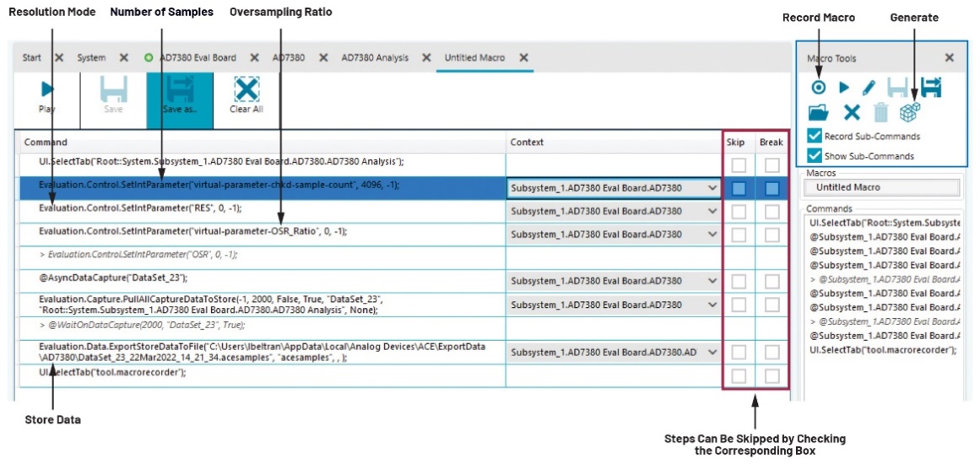The width and height of the screenshot is (980, 464).
Task: Click the pencil edit icon in Macro Tools
Action: pyautogui.click(x=869, y=88)
